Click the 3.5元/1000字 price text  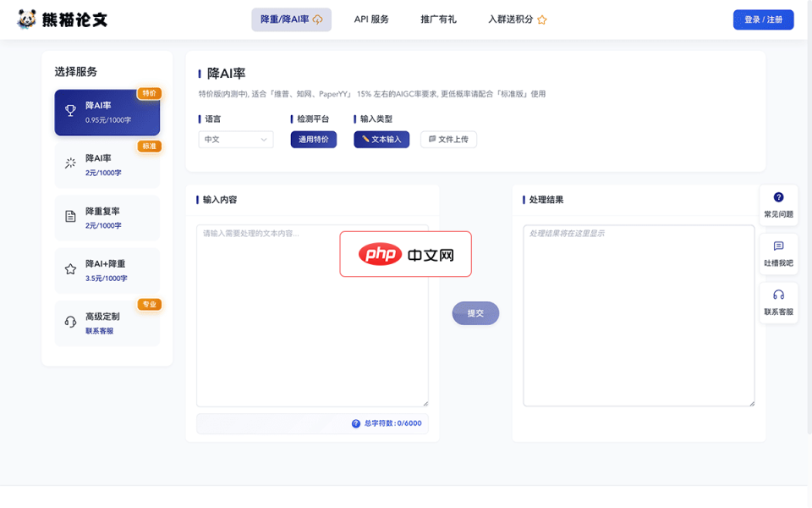point(107,279)
